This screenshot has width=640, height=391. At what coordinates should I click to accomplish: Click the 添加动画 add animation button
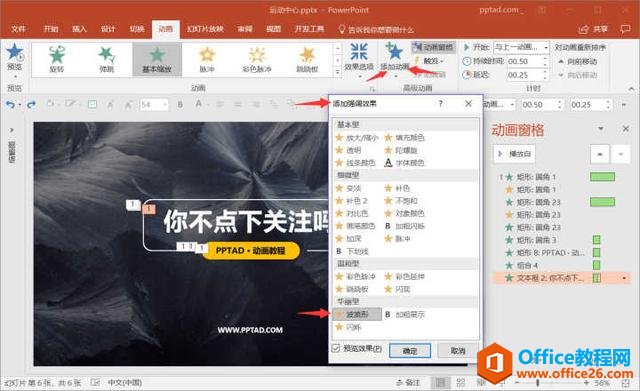pyautogui.click(x=394, y=60)
